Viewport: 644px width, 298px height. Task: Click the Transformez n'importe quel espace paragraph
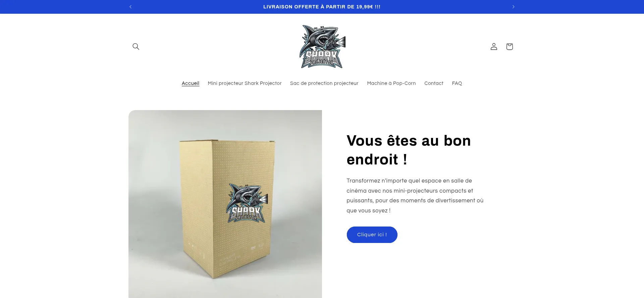click(x=415, y=196)
